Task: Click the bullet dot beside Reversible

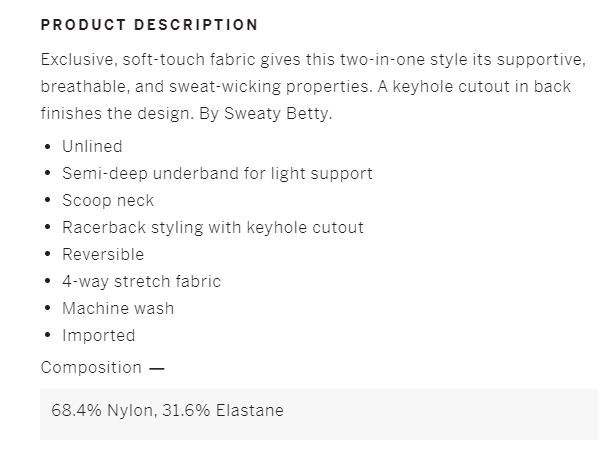Action: coord(48,255)
